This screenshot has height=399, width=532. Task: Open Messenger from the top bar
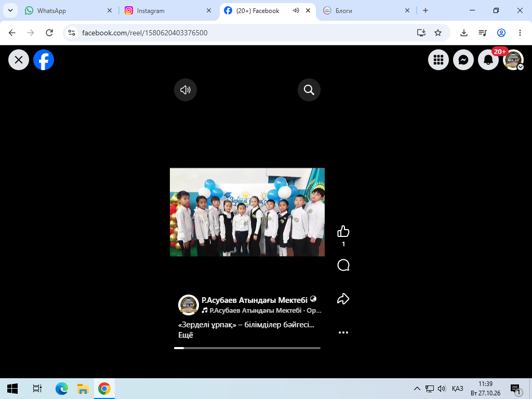463,60
